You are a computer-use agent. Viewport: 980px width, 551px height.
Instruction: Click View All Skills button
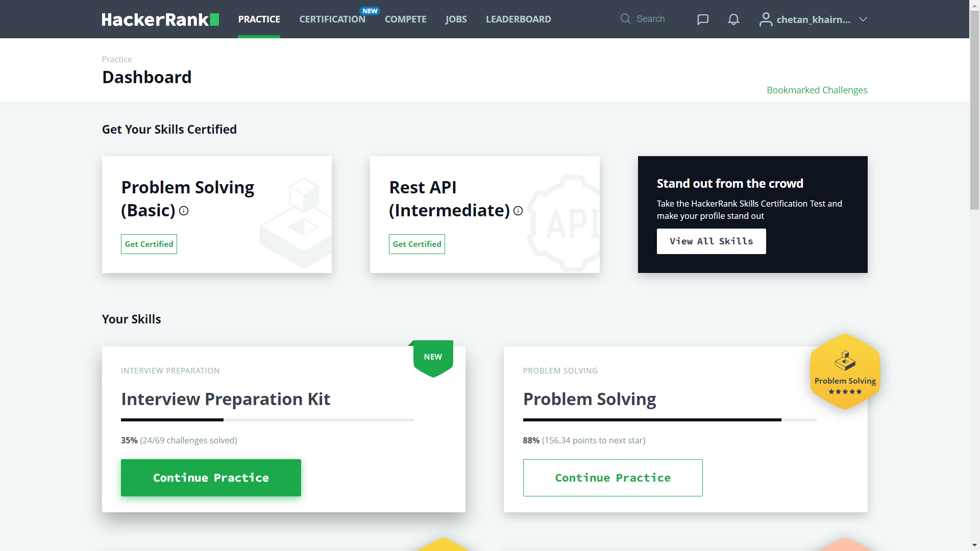tap(711, 241)
